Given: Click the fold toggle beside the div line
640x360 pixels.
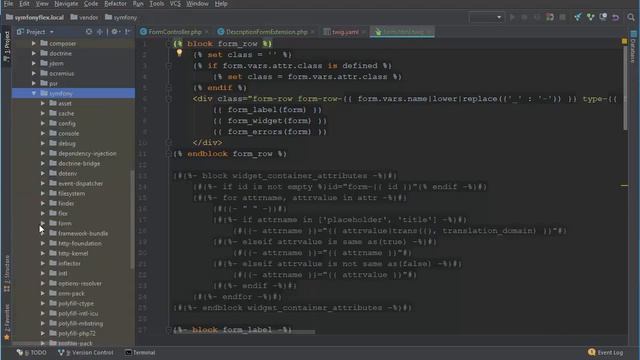Looking at the screenshot, I should [x=169, y=99].
